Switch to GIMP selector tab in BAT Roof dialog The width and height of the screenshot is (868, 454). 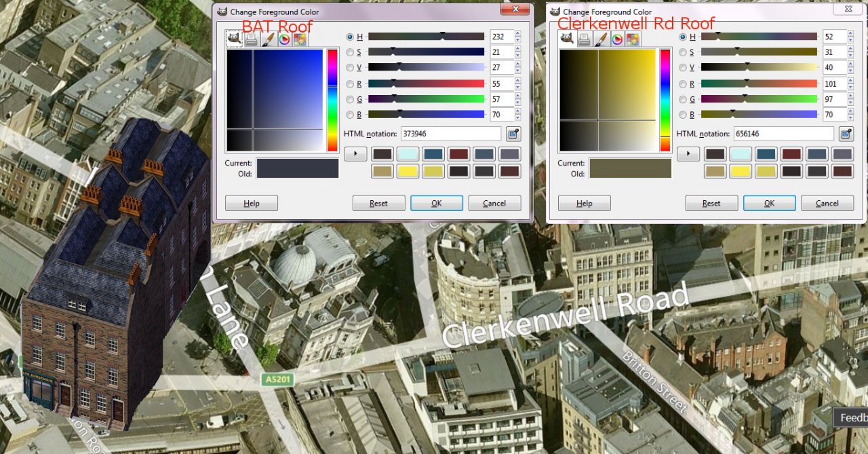pos(235,40)
